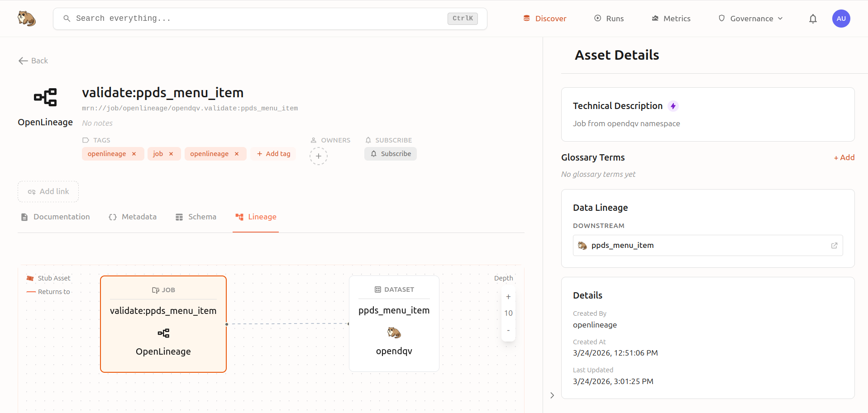Switch to the Schema tab
Screen dimensions: 868x413
point(196,217)
